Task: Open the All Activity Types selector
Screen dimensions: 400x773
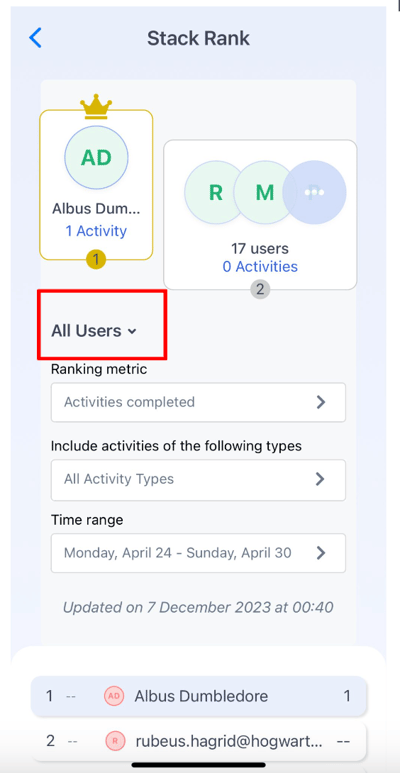Action: pyautogui.click(x=198, y=479)
